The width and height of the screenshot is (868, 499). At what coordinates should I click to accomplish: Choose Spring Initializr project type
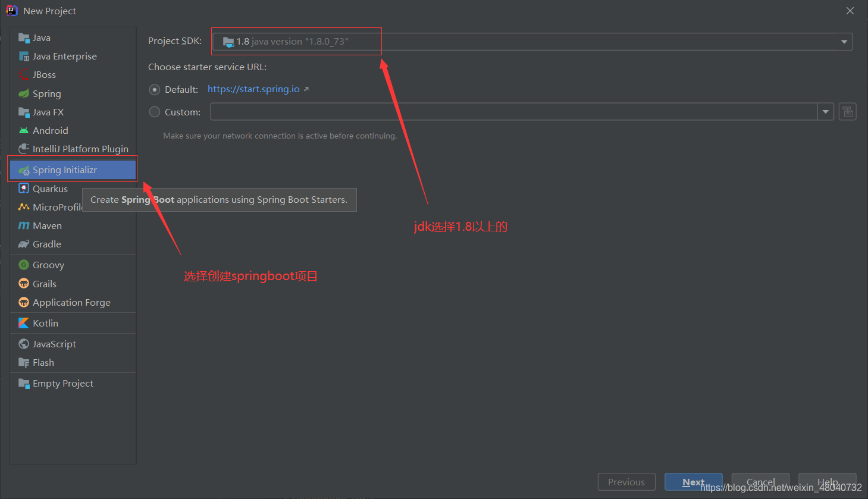tap(73, 170)
